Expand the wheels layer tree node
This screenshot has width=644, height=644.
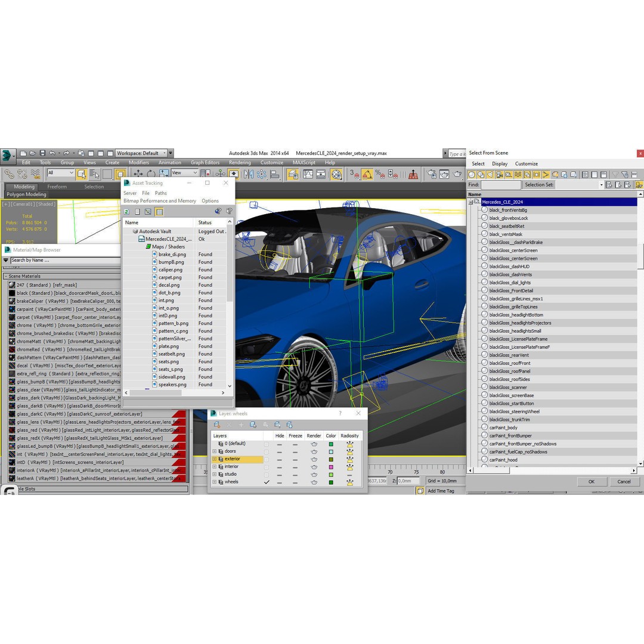215,482
